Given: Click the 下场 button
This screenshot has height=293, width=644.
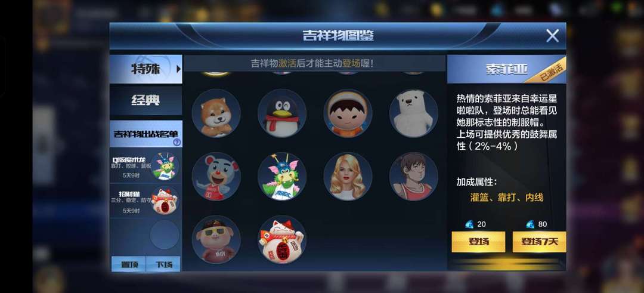Looking at the screenshot, I should click(163, 264).
